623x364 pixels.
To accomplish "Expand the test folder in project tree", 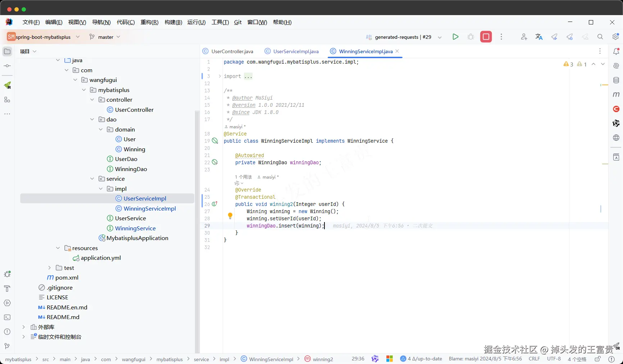I will [x=50, y=268].
